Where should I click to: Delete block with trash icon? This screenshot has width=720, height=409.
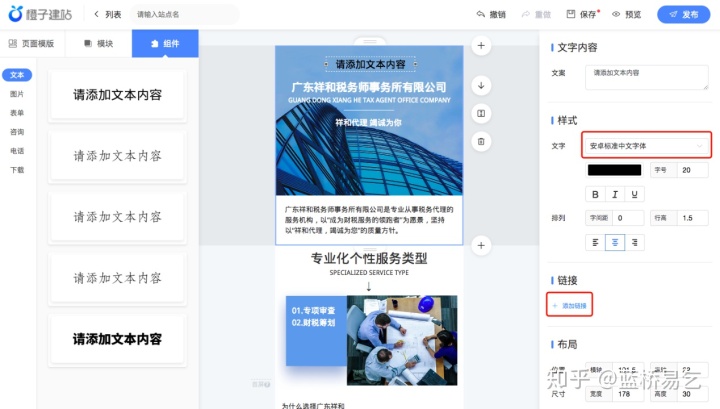pyautogui.click(x=481, y=141)
